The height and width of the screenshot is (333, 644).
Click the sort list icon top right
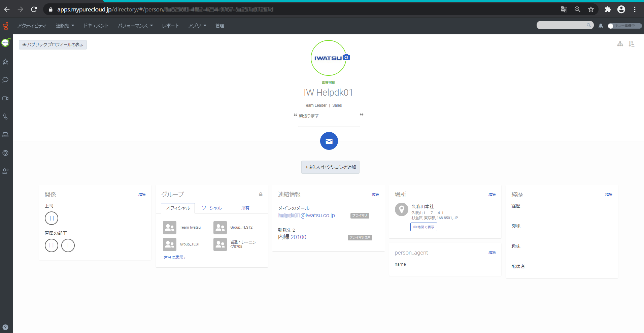[632, 44]
